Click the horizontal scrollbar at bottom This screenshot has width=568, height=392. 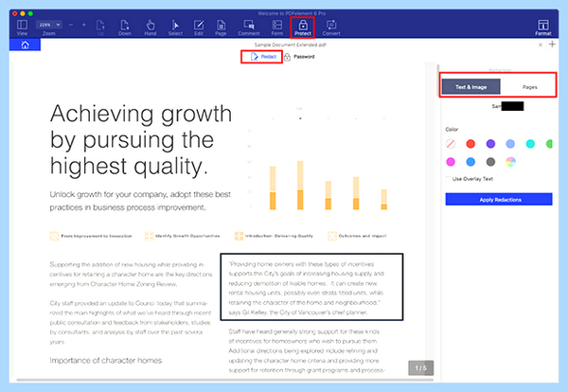[224, 380]
